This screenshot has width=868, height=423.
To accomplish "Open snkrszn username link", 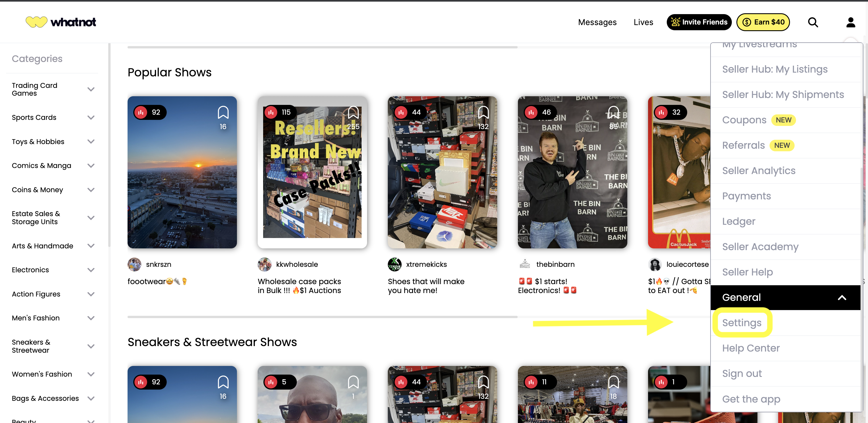I will (158, 265).
